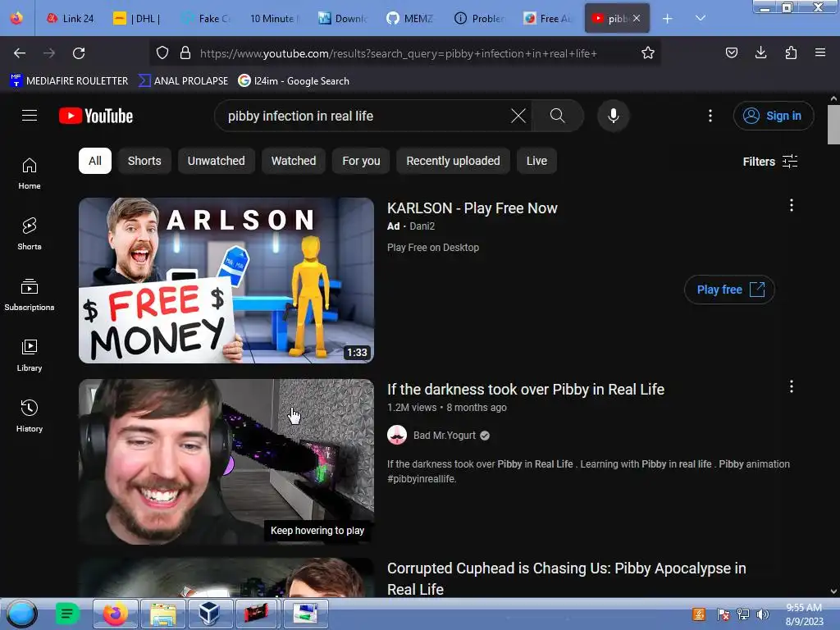Open Shorts in the sidebar

pos(30,234)
